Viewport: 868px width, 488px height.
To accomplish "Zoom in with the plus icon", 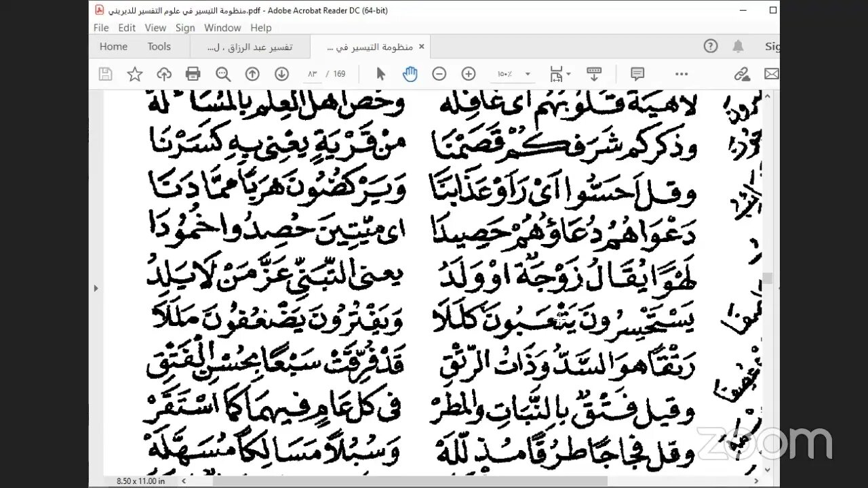I will coord(469,74).
